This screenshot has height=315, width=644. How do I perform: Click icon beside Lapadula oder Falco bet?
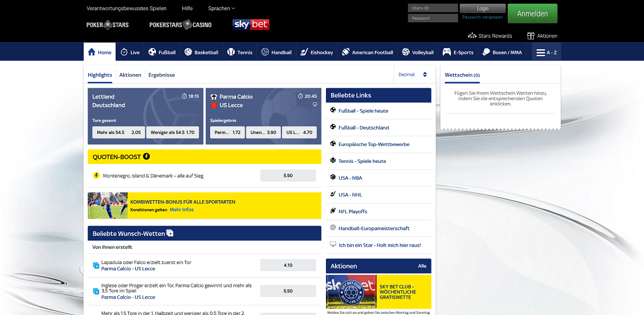96,266
